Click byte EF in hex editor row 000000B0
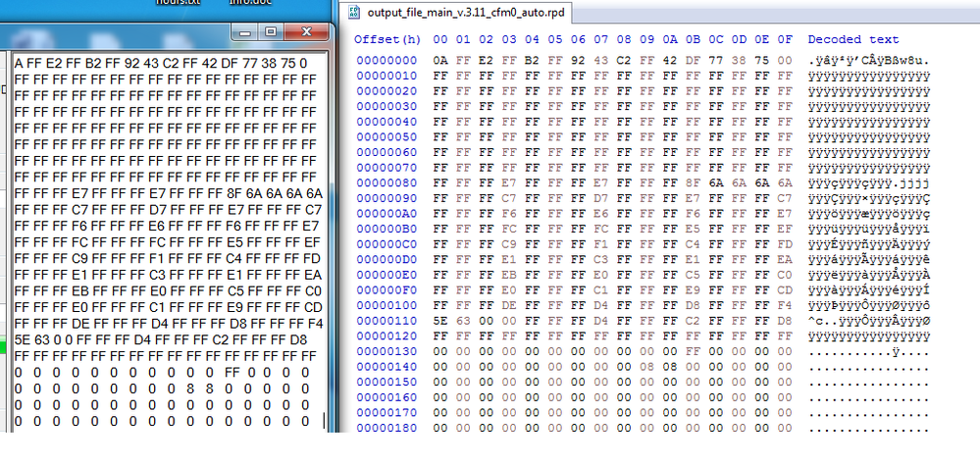Image resolution: width=980 pixels, height=466 pixels. (785, 230)
